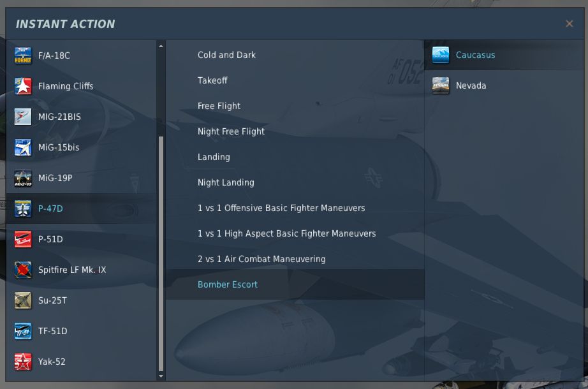Close the Instant Action dialog
This screenshot has height=389, width=588.
coord(570,24)
